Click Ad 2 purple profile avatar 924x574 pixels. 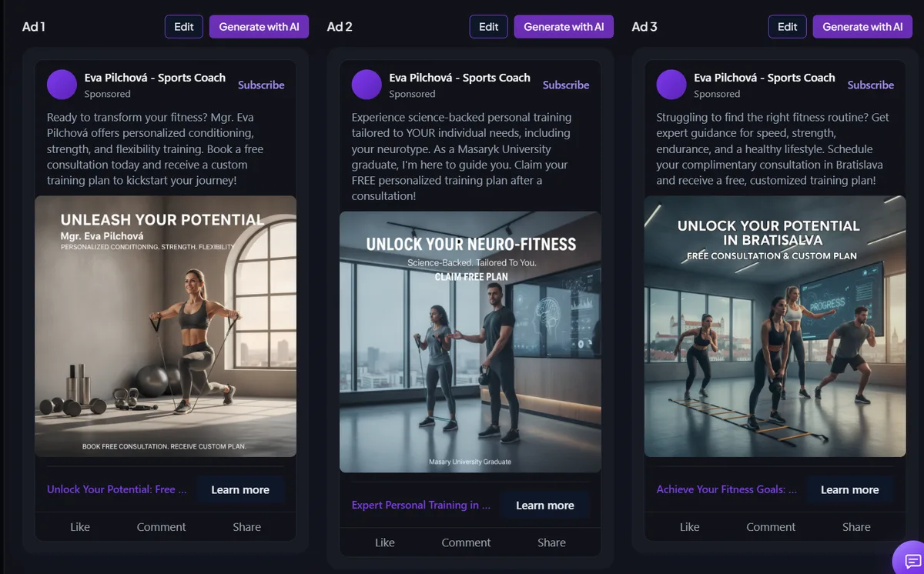367,85
